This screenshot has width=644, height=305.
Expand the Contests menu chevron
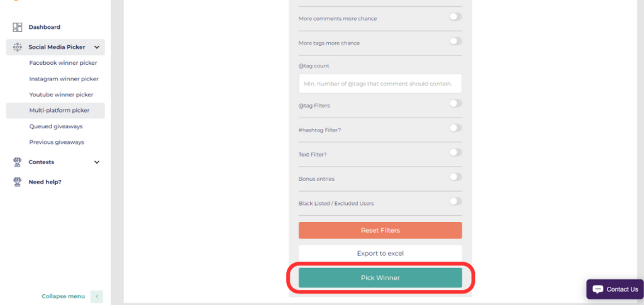coord(97,162)
